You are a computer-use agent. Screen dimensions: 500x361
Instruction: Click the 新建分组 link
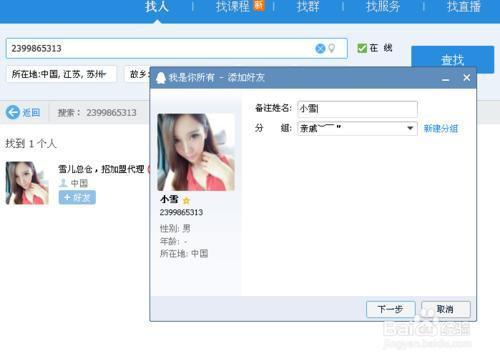point(441,128)
